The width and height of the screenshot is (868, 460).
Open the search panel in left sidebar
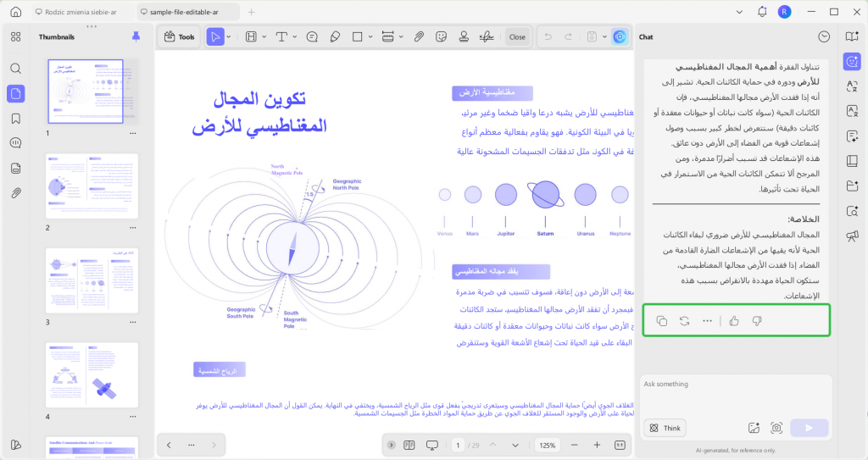pos(16,68)
